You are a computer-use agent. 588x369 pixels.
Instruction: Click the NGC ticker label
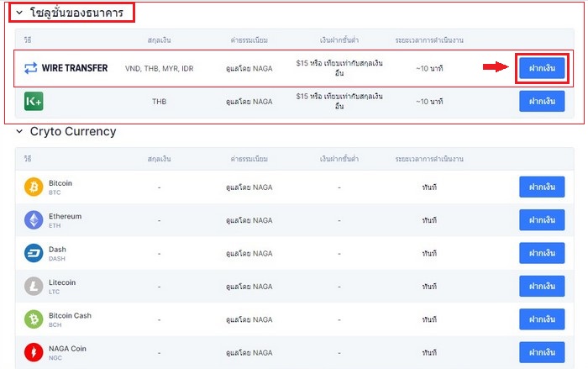pos(55,358)
